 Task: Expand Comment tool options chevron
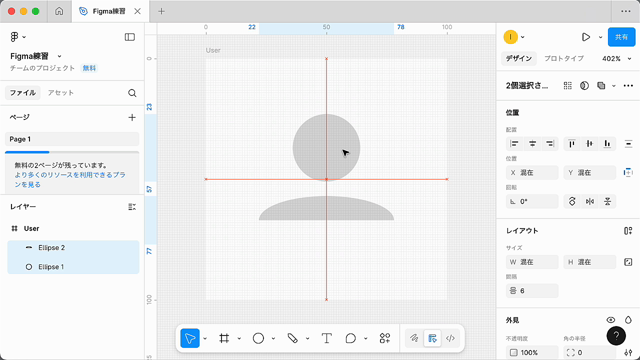point(366,338)
